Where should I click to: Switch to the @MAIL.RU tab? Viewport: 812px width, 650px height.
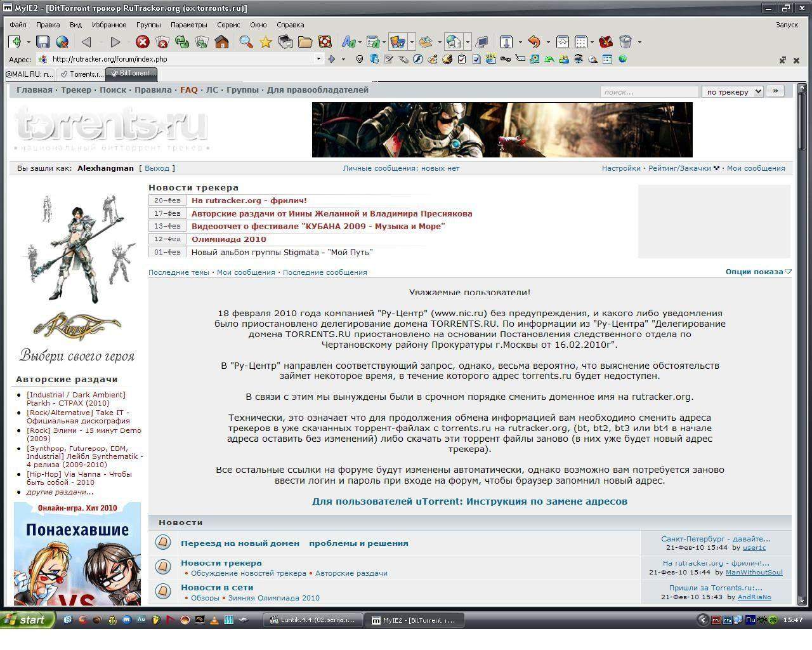pyautogui.click(x=30, y=74)
